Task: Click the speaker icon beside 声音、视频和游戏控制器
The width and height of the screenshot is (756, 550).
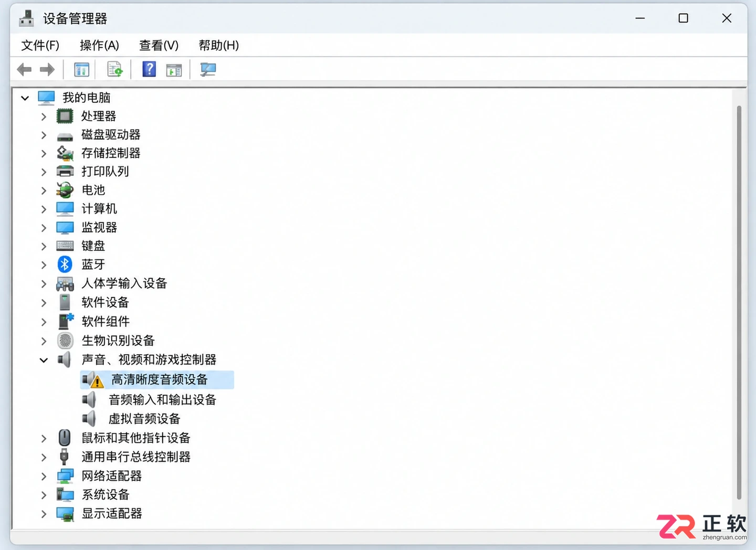Action: (65, 359)
